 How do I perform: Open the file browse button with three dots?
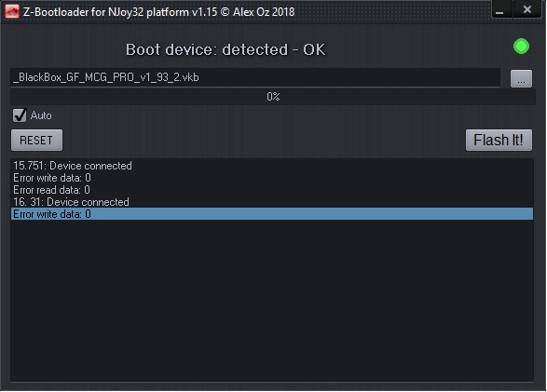pyautogui.click(x=521, y=78)
